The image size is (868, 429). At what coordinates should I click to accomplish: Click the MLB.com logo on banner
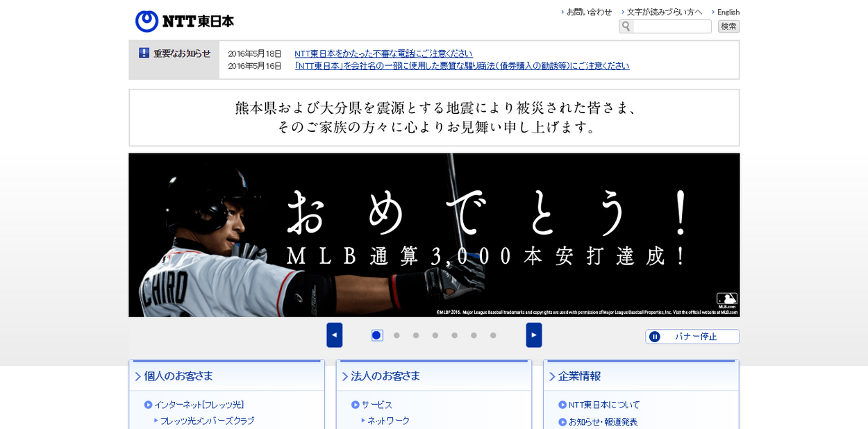[x=726, y=300]
